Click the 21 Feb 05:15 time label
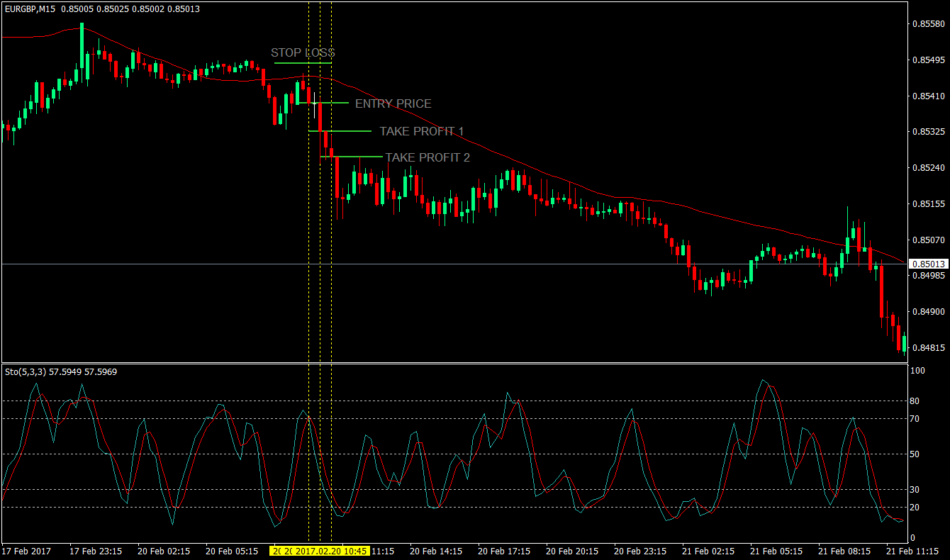The height and width of the screenshot is (560, 950). (x=776, y=551)
